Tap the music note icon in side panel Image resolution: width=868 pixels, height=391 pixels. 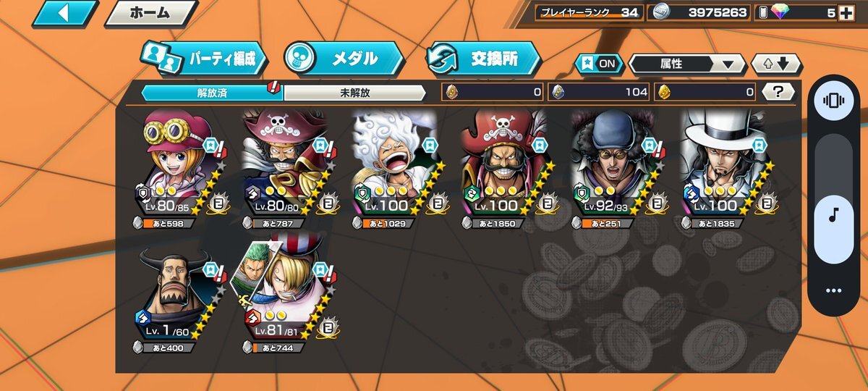[x=833, y=215]
